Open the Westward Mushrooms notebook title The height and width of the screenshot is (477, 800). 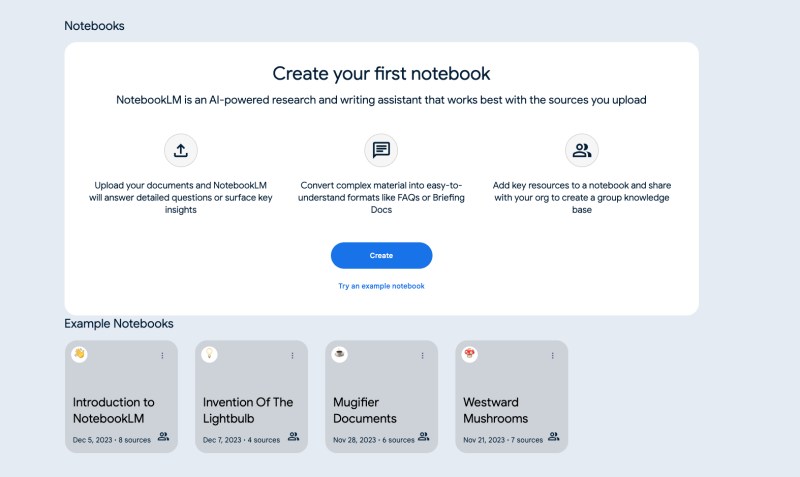tap(495, 410)
